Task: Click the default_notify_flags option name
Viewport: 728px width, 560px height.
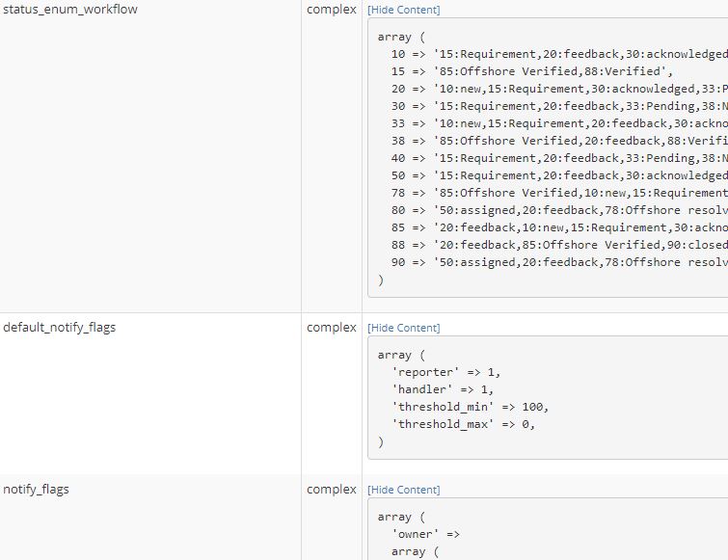Action: (x=59, y=328)
